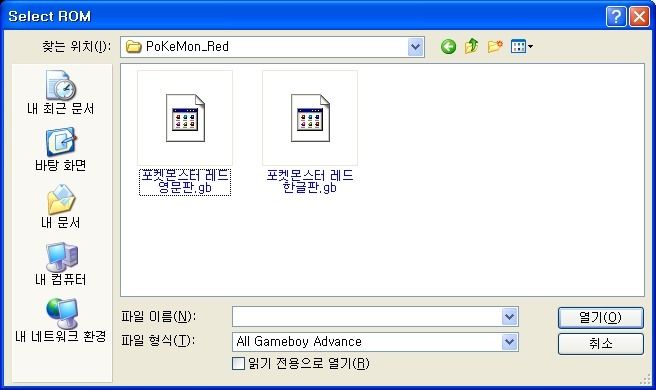Click the 열기(O) open button
This screenshot has width=656, height=390.
pyautogui.click(x=600, y=318)
